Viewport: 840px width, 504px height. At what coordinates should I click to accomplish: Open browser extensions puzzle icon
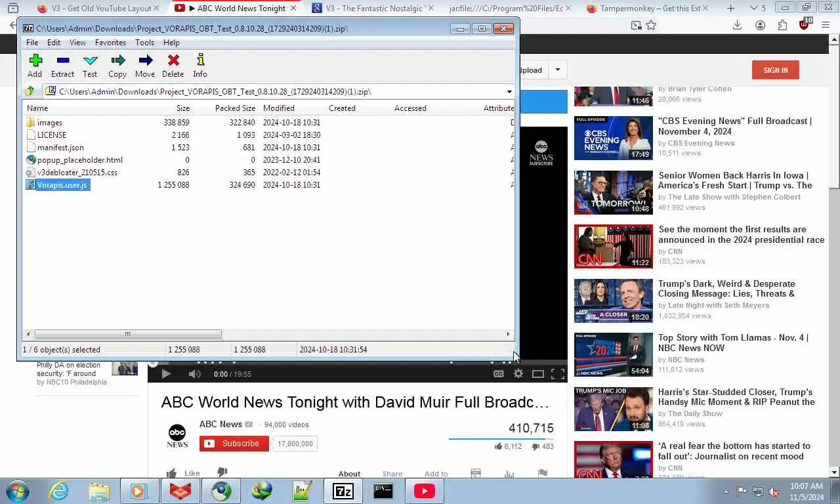[x=782, y=25]
